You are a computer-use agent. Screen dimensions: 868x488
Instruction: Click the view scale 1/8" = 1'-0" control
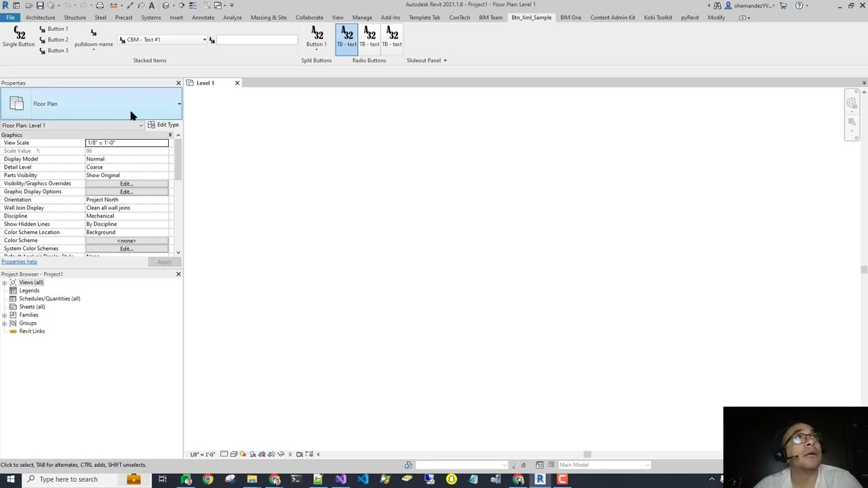[x=203, y=455]
